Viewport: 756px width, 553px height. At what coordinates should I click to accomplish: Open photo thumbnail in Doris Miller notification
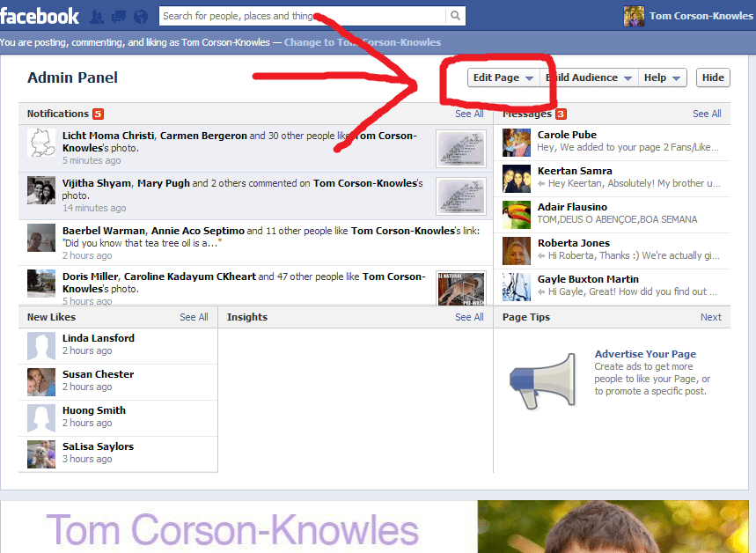click(461, 289)
